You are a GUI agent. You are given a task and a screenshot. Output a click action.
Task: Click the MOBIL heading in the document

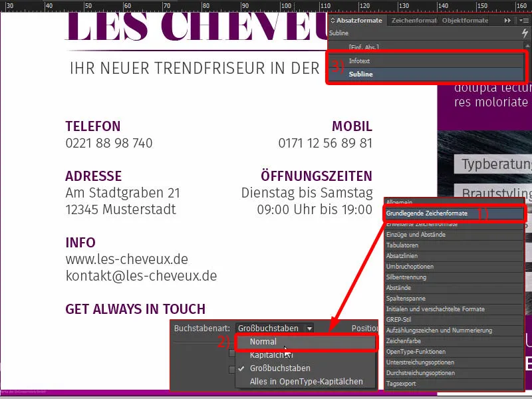(x=352, y=126)
